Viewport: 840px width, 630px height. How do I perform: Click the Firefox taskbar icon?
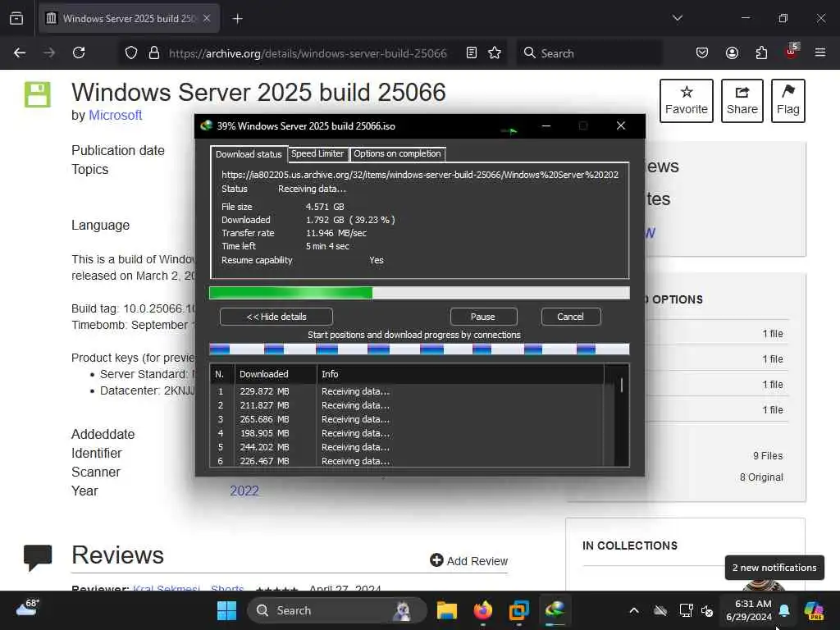[482, 610]
